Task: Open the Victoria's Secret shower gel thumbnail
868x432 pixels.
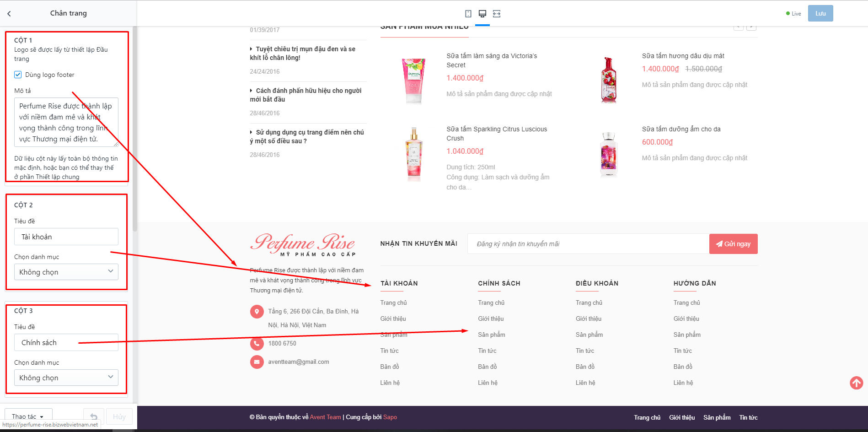Action: (x=414, y=80)
